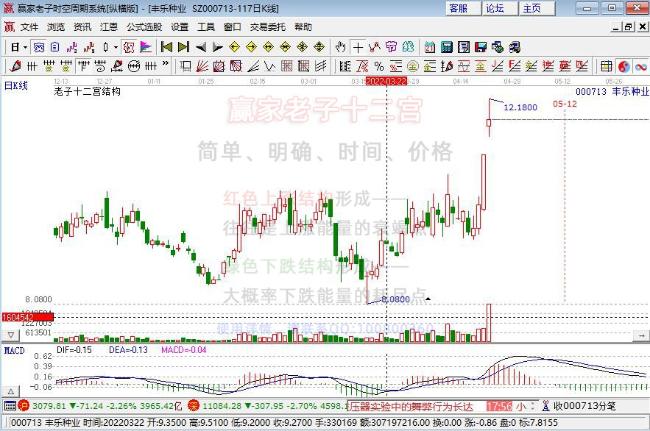Viewport: 650px width, 431px height.
Task: Click the 12.1800 high price label
Action: coord(520,107)
